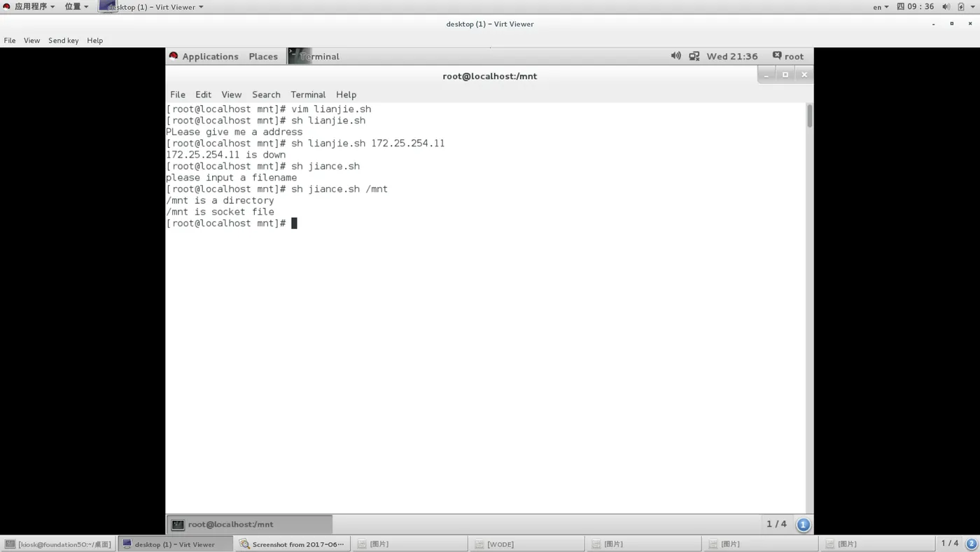
Task: Expand the 'desktop (1) – Virt Viewer' app menu
Action: (152, 7)
